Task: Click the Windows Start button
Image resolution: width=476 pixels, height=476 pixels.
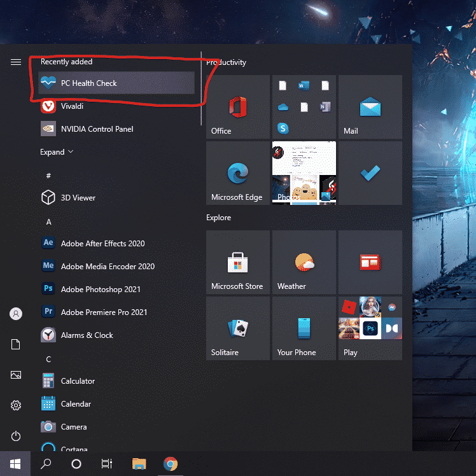Action: pyautogui.click(x=15, y=463)
